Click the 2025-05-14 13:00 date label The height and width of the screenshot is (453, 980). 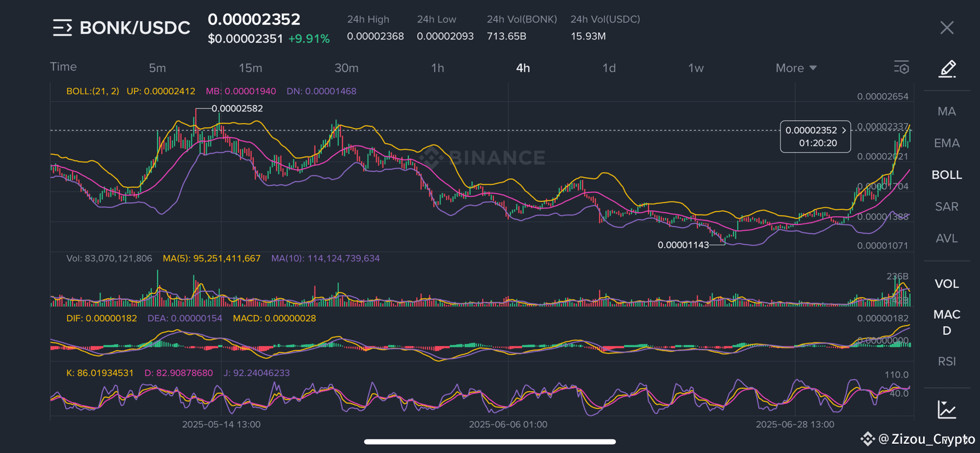click(x=221, y=425)
